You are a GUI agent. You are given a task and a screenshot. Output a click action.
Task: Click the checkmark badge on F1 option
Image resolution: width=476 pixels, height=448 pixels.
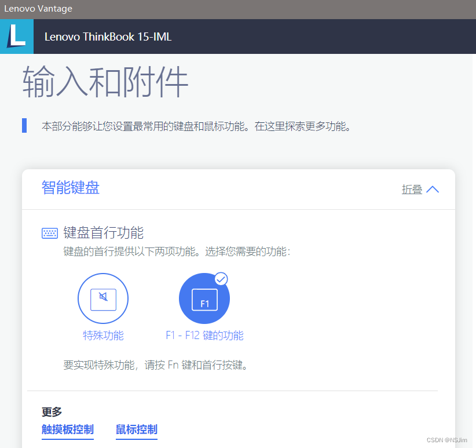(221, 279)
